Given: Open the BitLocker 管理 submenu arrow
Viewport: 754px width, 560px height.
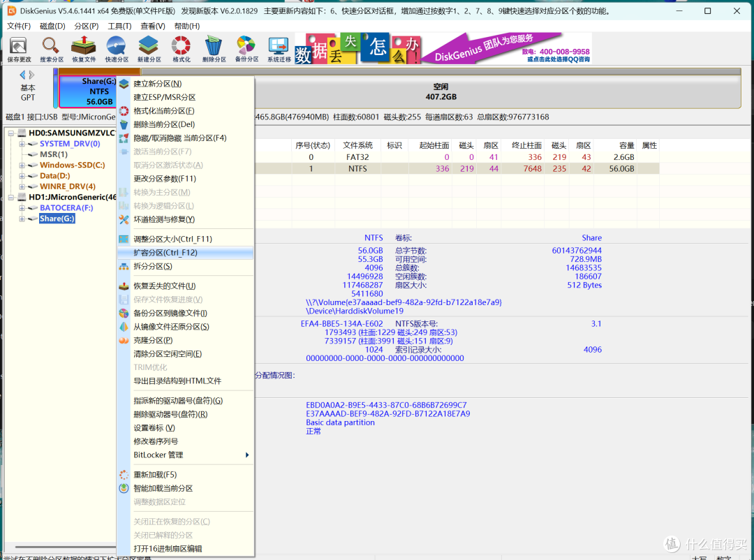Looking at the screenshot, I should [247, 455].
